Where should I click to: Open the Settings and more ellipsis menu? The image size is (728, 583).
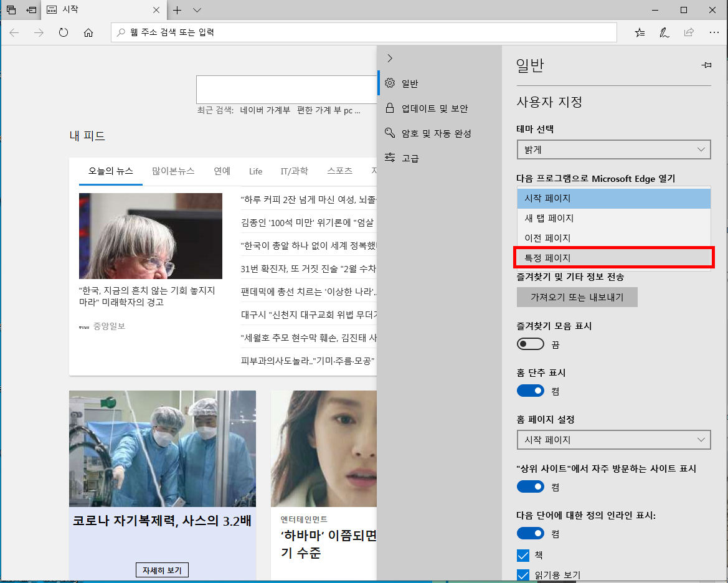(714, 32)
